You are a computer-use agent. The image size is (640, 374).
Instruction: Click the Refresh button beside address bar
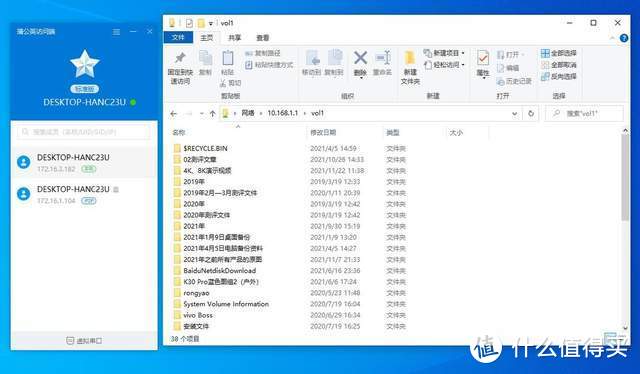click(531, 114)
